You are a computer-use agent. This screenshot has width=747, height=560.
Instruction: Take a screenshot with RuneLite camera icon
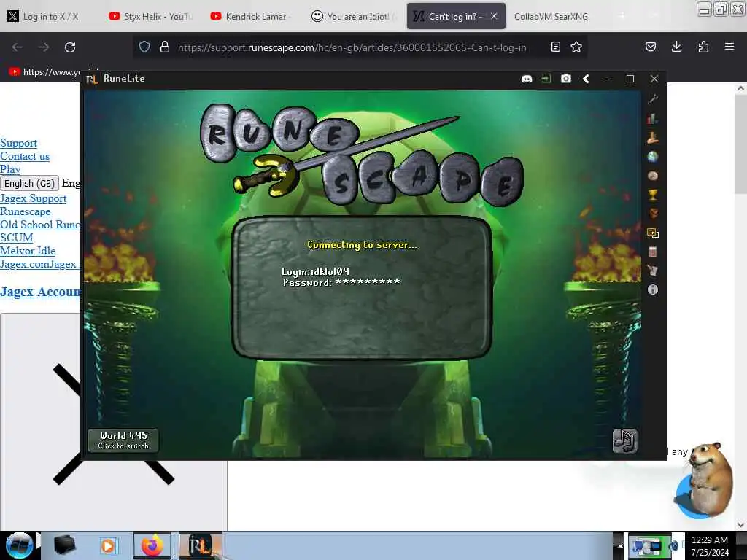pos(565,79)
